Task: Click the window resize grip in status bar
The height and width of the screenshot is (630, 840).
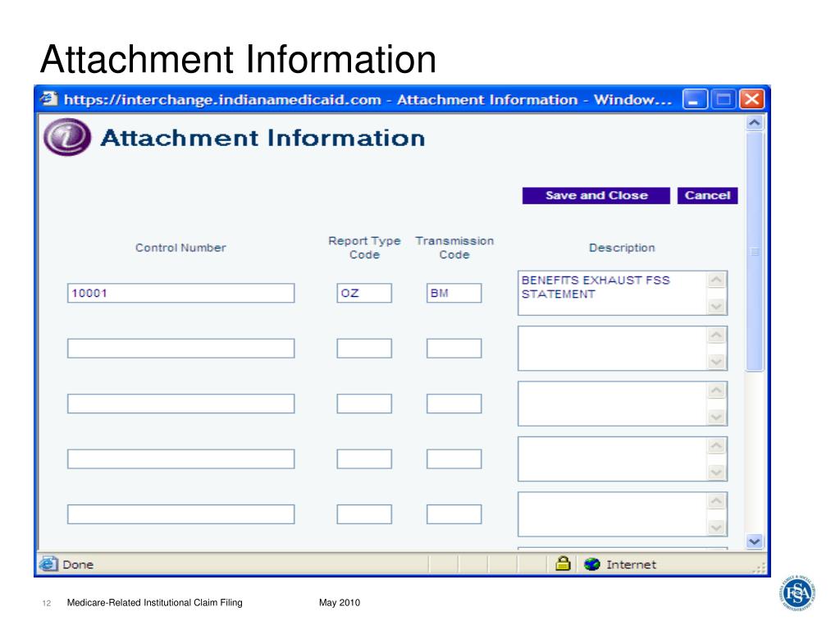Action: pos(760,568)
